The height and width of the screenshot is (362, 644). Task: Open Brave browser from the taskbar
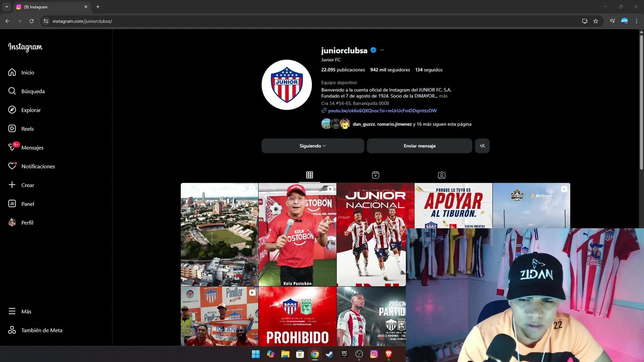pyautogui.click(x=388, y=354)
